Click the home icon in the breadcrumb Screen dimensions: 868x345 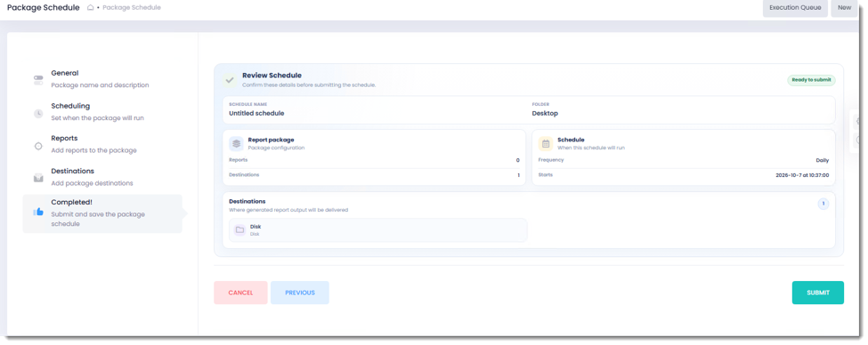click(x=91, y=8)
